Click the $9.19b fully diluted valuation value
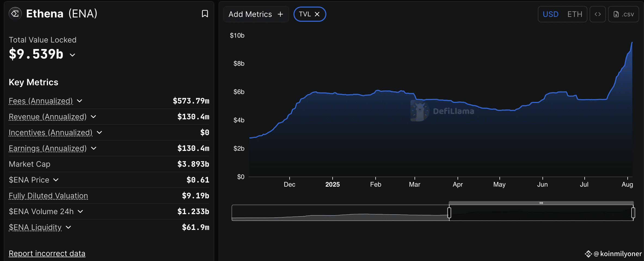Viewport: 644px width, 261px height. pos(195,196)
